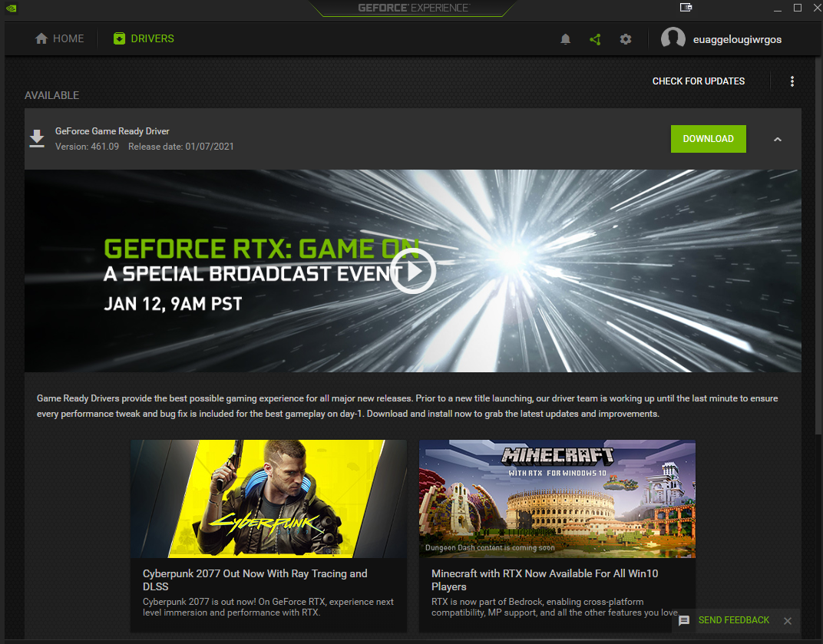Click the GeForce Game Ready Driver title

coord(112,131)
